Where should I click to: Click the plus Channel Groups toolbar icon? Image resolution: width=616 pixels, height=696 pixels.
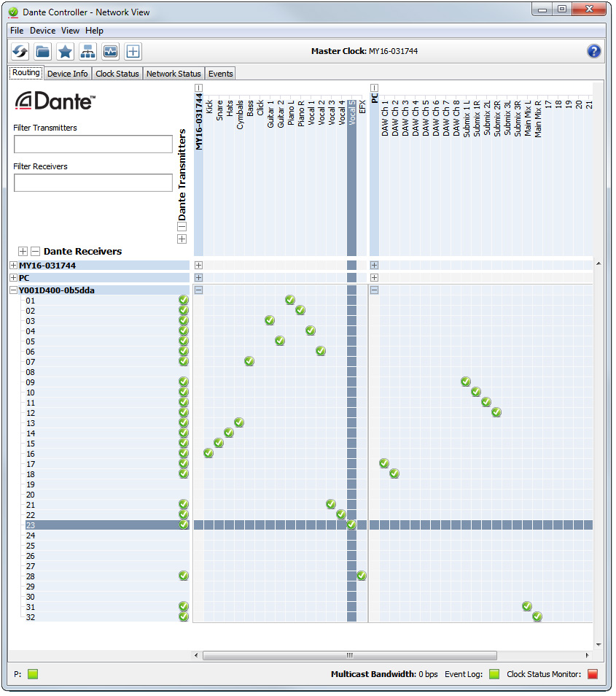point(133,52)
